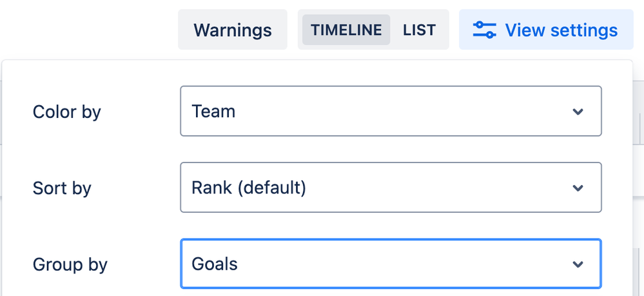
Task: Switch to the LIST view
Action: [419, 30]
